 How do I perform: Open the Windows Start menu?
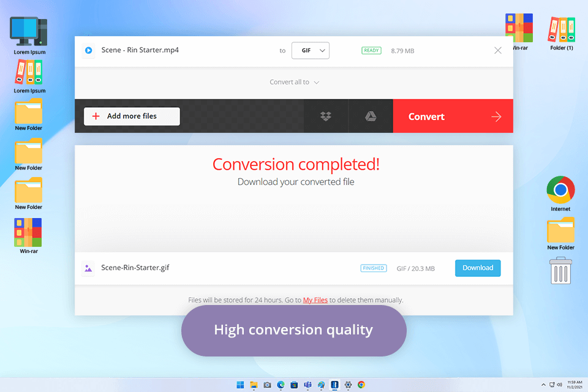[x=240, y=385]
